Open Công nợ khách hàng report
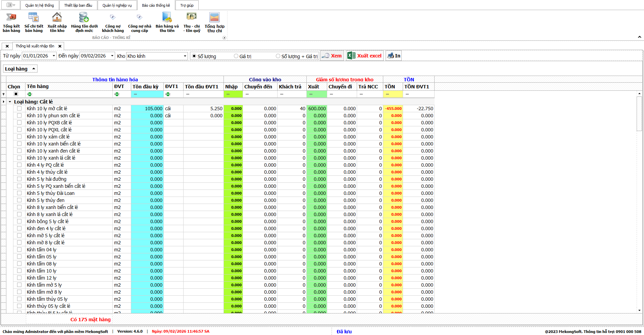Screen dimensions: 644x335 (113, 17)
